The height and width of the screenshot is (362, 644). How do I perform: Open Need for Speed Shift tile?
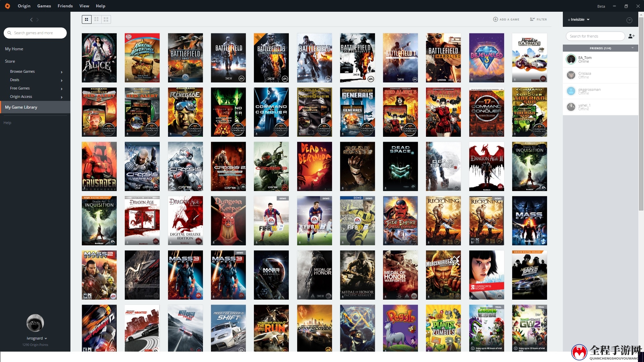pos(228,328)
